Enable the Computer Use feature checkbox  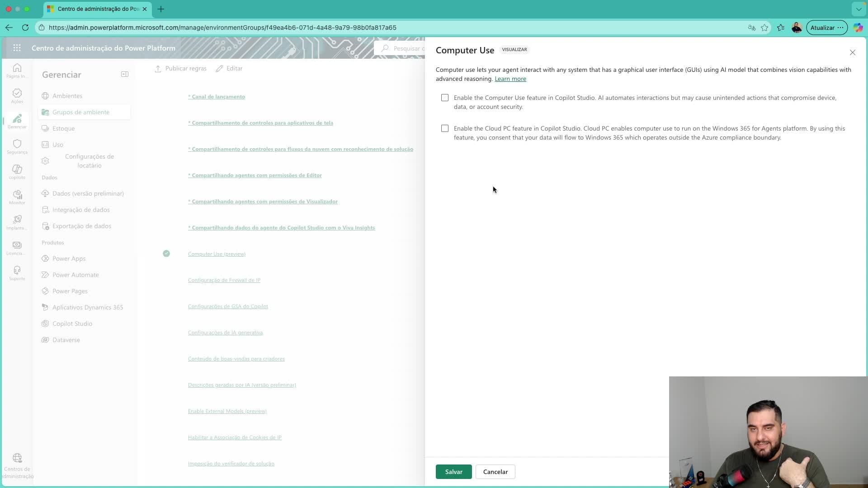444,98
